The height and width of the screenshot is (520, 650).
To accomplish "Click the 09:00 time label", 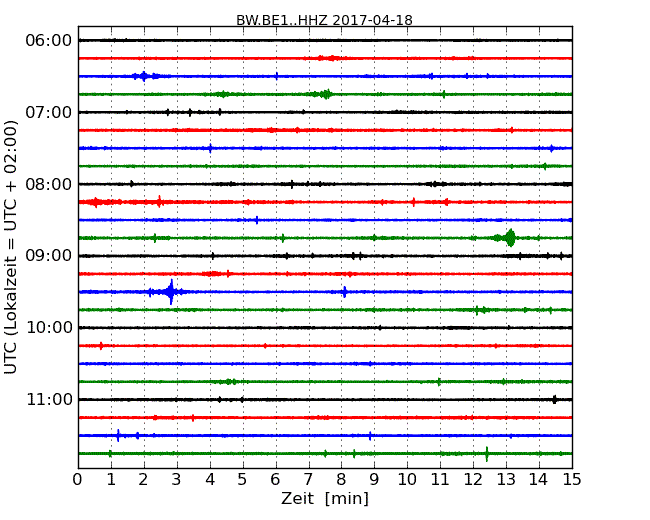I will click(x=49, y=256).
